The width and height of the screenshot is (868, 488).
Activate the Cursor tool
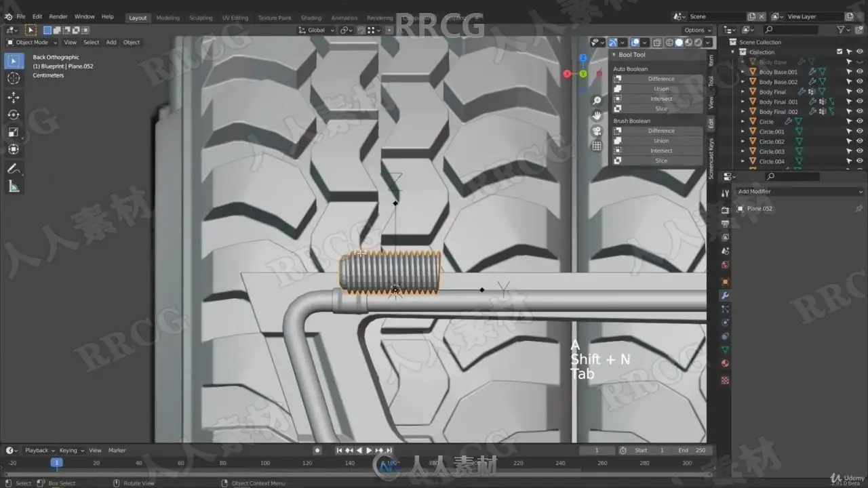13,78
